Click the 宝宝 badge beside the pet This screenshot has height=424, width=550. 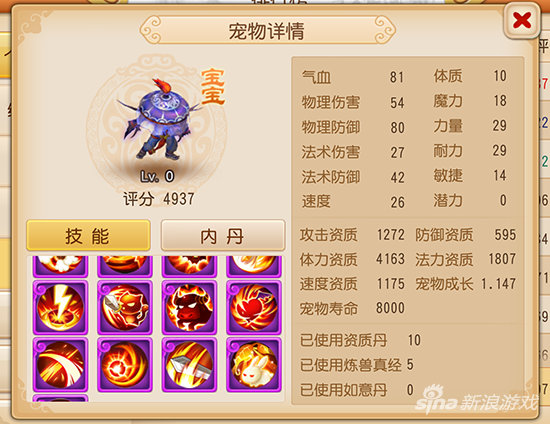coord(213,87)
